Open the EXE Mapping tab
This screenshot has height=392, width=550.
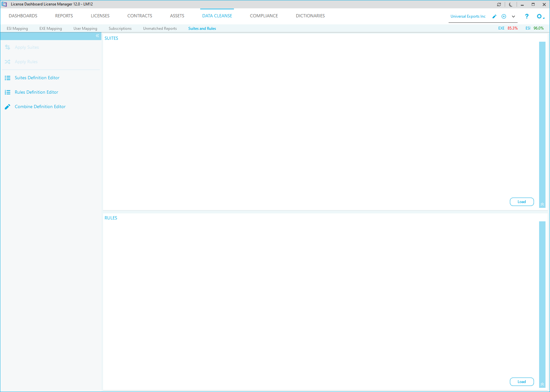click(x=51, y=29)
